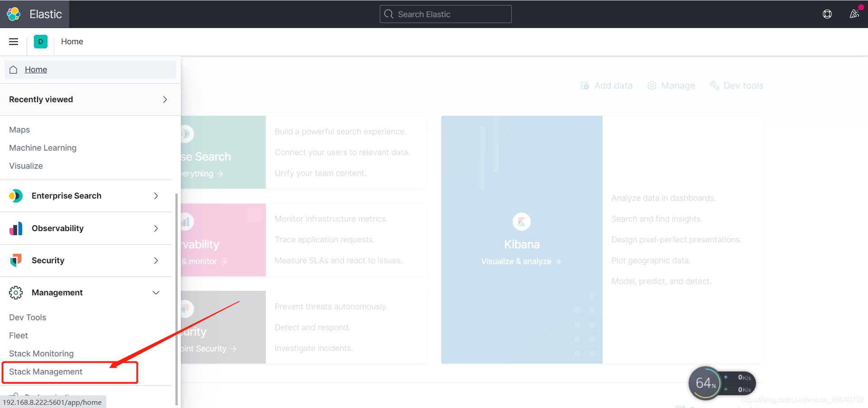Image resolution: width=868 pixels, height=408 pixels.
Task: Expand the Observability group chevron
Action: pyautogui.click(x=156, y=228)
